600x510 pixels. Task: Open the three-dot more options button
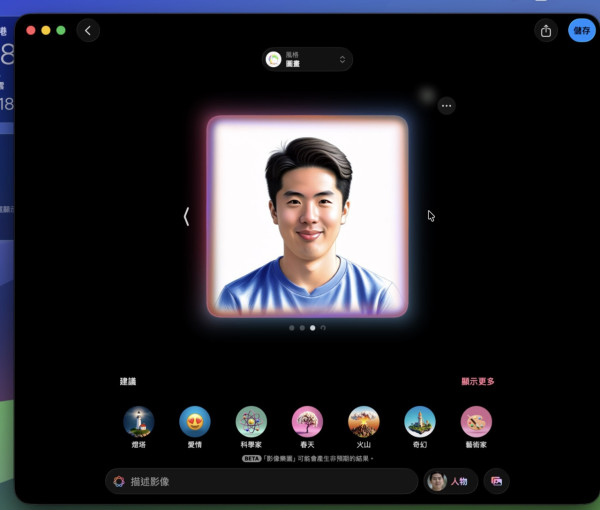[446, 106]
